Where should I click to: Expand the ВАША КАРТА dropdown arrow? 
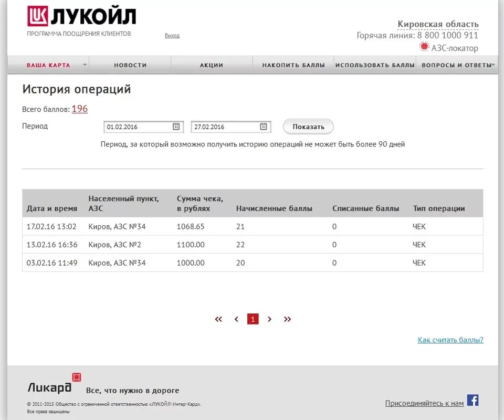[85, 65]
